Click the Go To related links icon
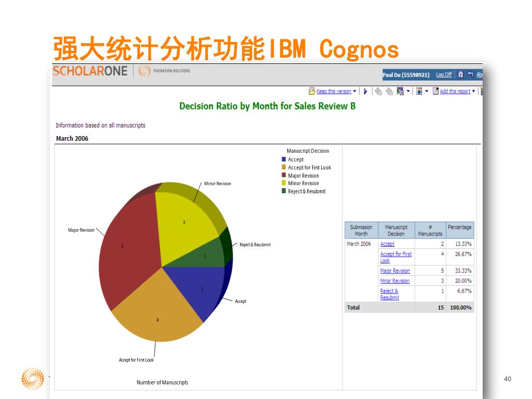Screen dimensions: 532x399 pyautogui.click(x=401, y=91)
